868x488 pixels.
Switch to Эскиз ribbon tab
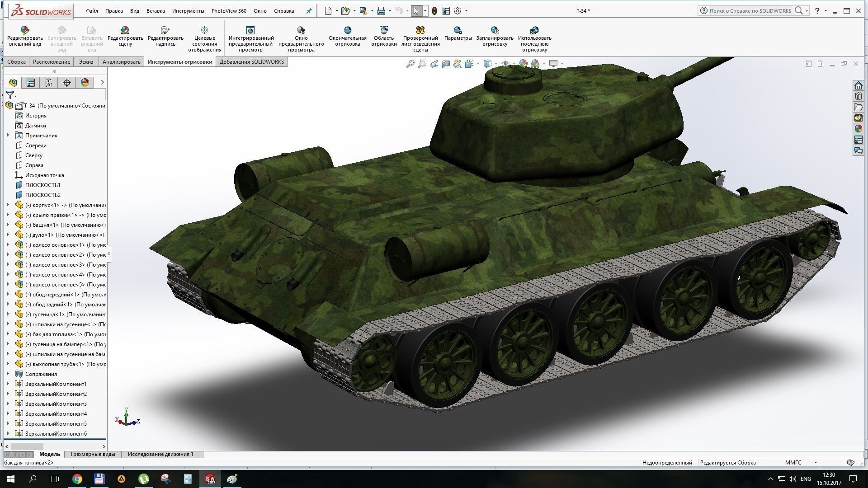(86, 62)
